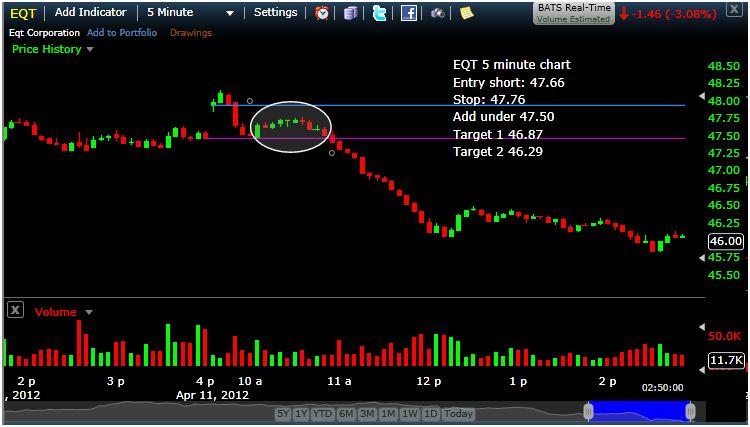Select the 3M range button

point(367,414)
